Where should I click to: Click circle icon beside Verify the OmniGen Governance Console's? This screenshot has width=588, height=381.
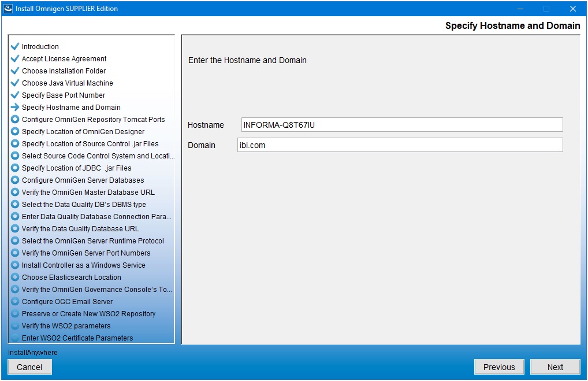[15, 289]
